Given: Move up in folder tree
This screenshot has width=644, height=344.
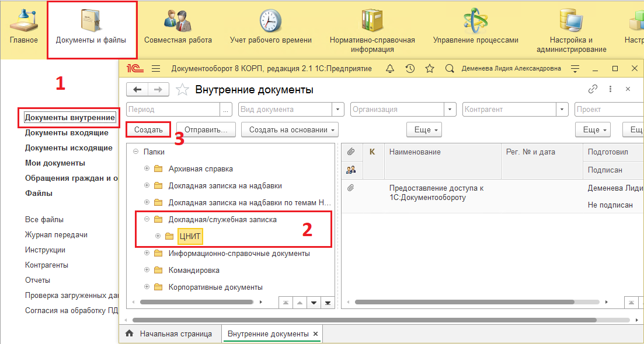Looking at the screenshot, I should [300, 303].
